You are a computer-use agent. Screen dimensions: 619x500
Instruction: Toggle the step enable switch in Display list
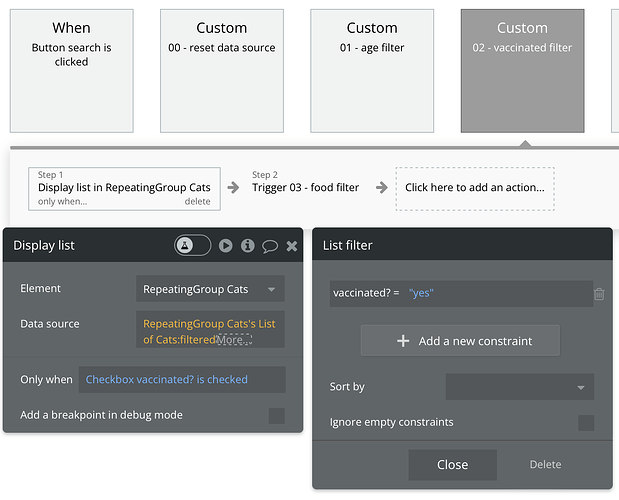(x=192, y=245)
